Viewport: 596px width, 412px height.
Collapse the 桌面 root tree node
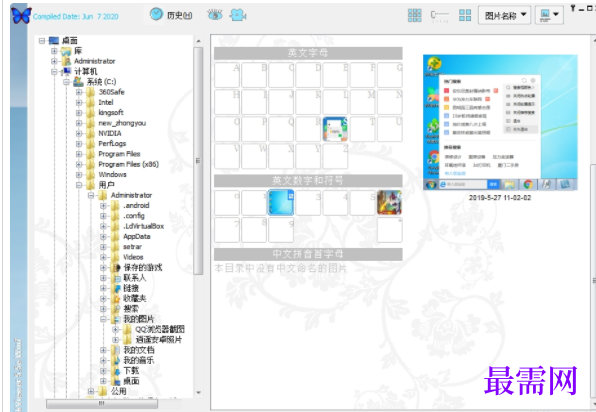tap(42, 41)
